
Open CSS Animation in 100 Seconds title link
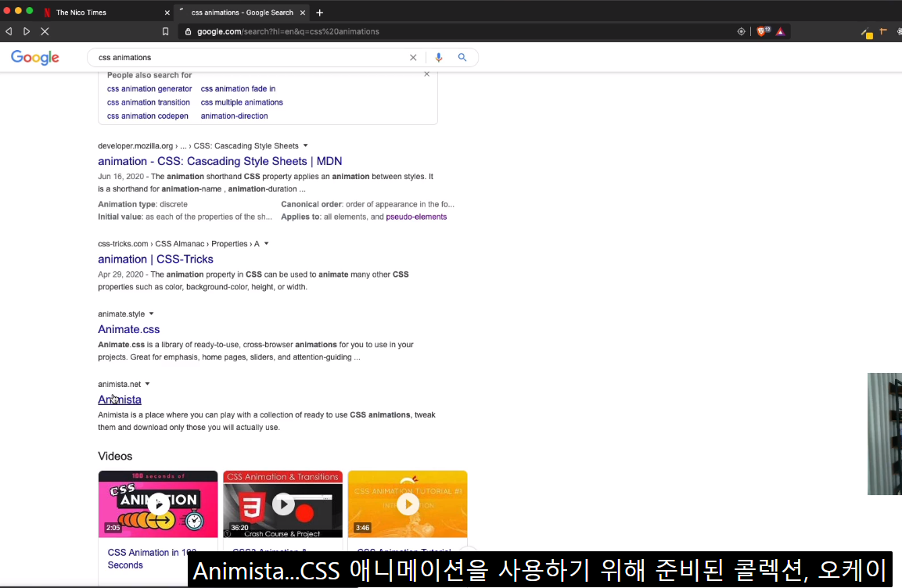pos(152,559)
